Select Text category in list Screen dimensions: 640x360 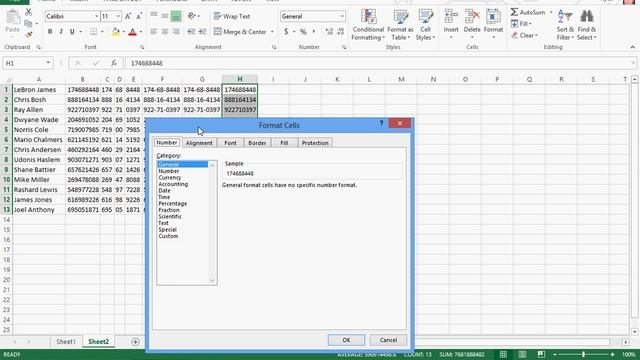(163, 223)
